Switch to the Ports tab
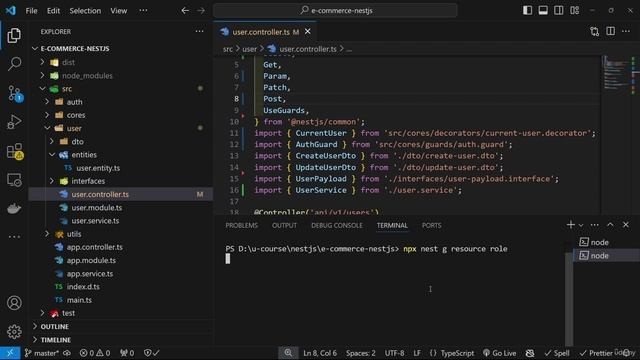 pos(431,225)
